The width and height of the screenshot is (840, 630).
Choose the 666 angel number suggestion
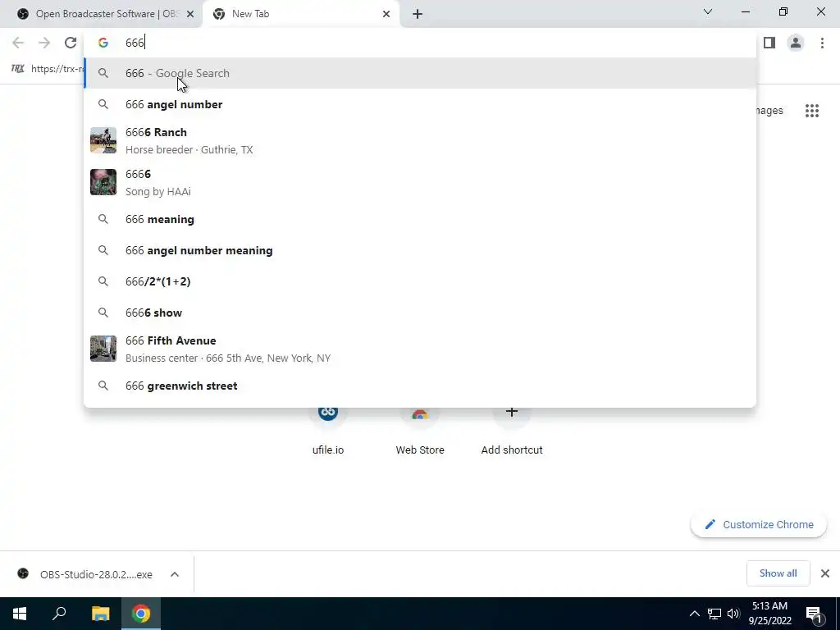tap(420, 104)
